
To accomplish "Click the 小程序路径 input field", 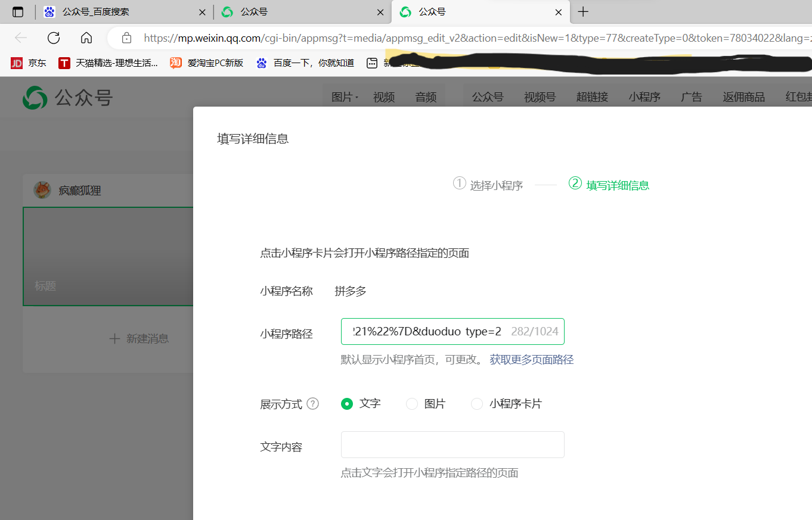I will (453, 331).
